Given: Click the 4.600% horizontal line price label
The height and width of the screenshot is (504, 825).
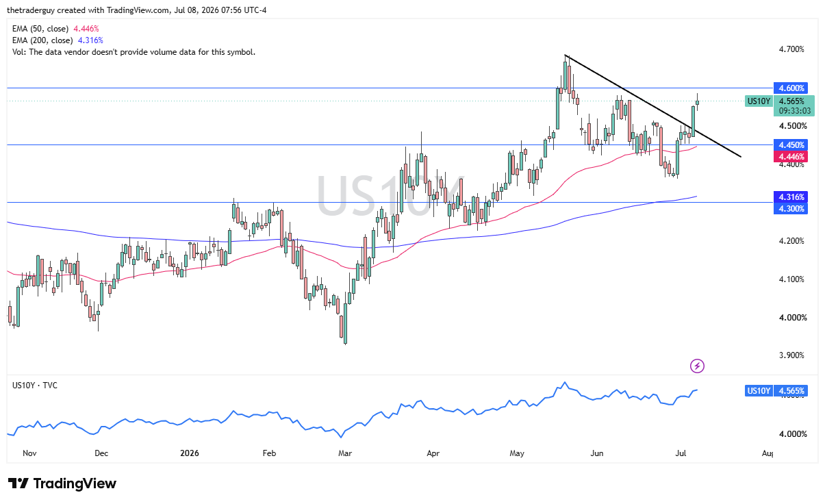Looking at the screenshot, I should pyautogui.click(x=790, y=88).
